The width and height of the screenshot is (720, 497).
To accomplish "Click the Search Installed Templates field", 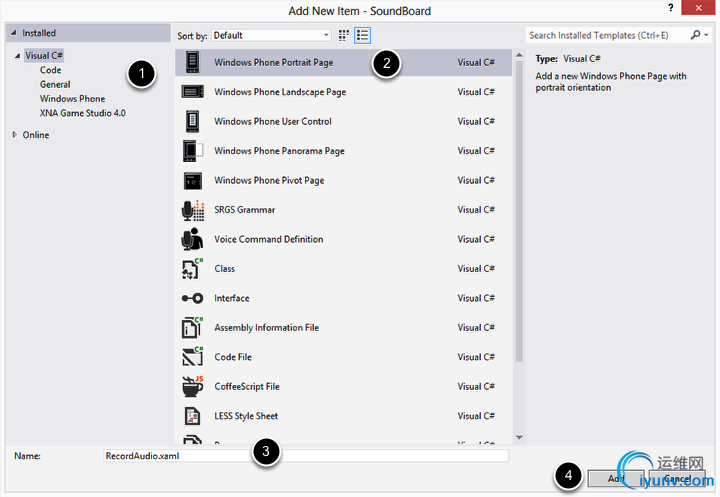I will click(x=607, y=35).
